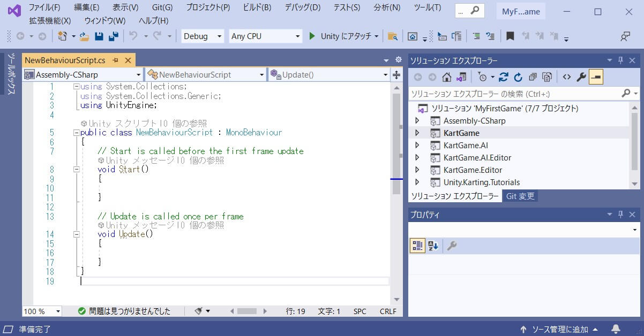
Task: Click the notification bell in the status bar
Action: pos(615,329)
